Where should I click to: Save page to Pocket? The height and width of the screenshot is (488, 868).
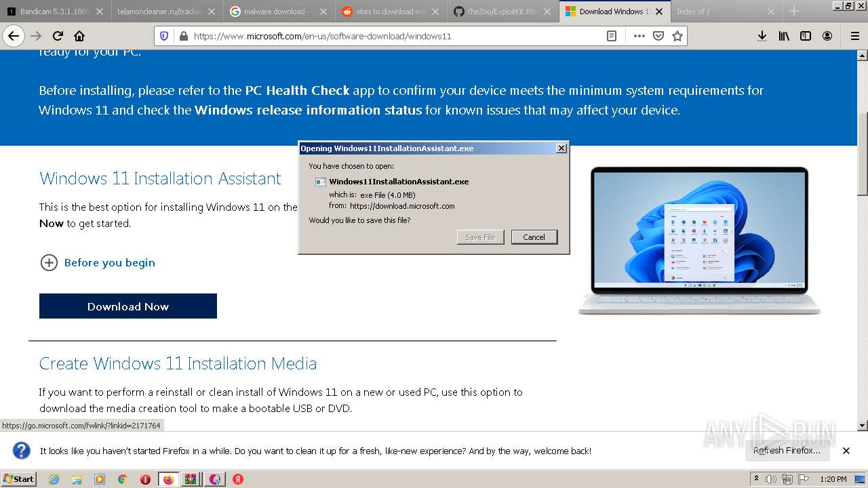(658, 36)
